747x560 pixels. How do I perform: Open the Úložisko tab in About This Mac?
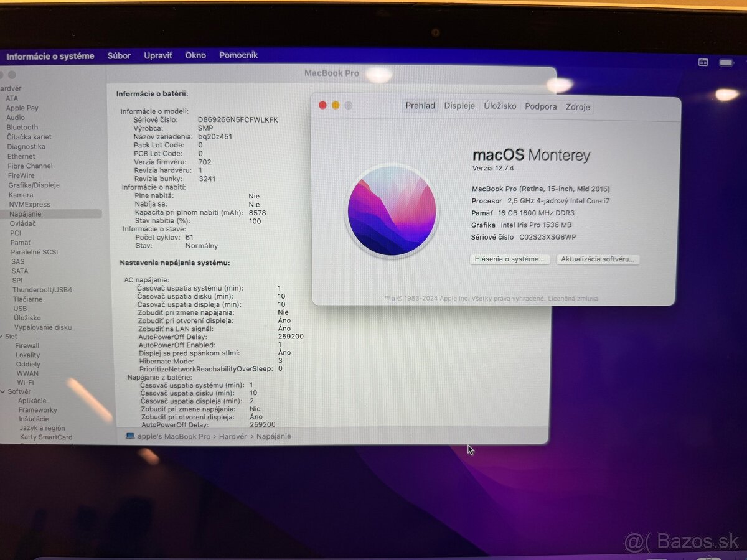[x=500, y=106]
